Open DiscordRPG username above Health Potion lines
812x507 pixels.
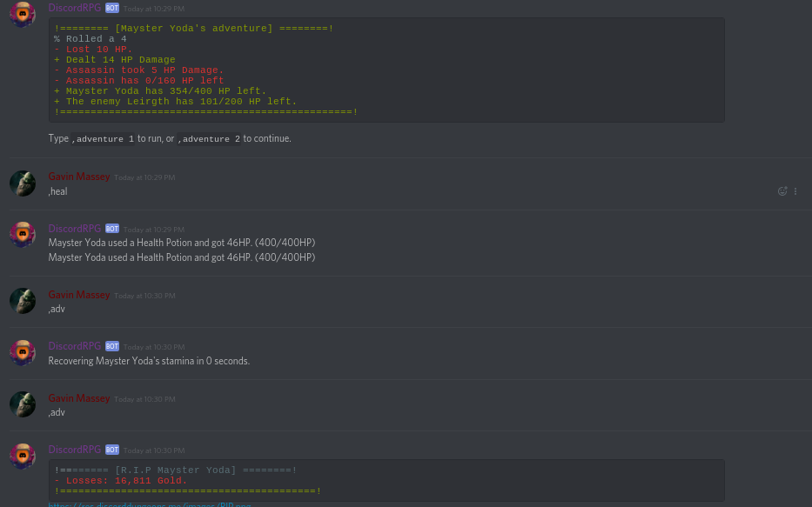[x=75, y=228]
